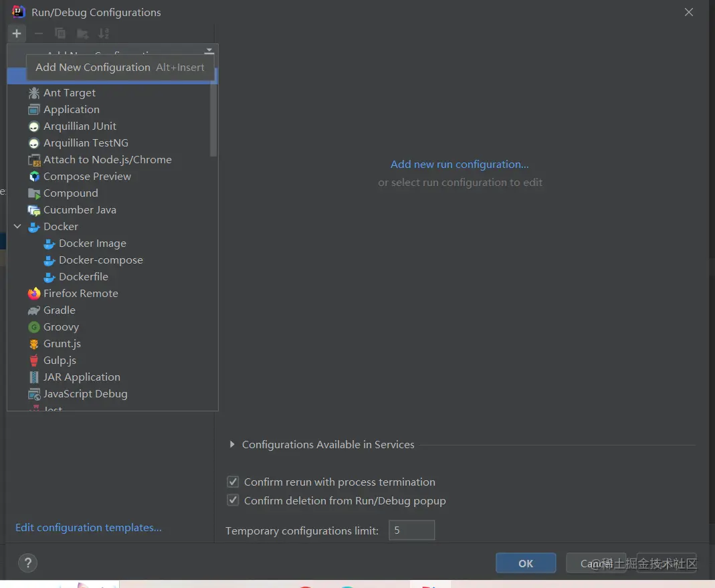Image resolution: width=715 pixels, height=588 pixels.
Task: Click the Move into new folder icon
Action: [82, 33]
